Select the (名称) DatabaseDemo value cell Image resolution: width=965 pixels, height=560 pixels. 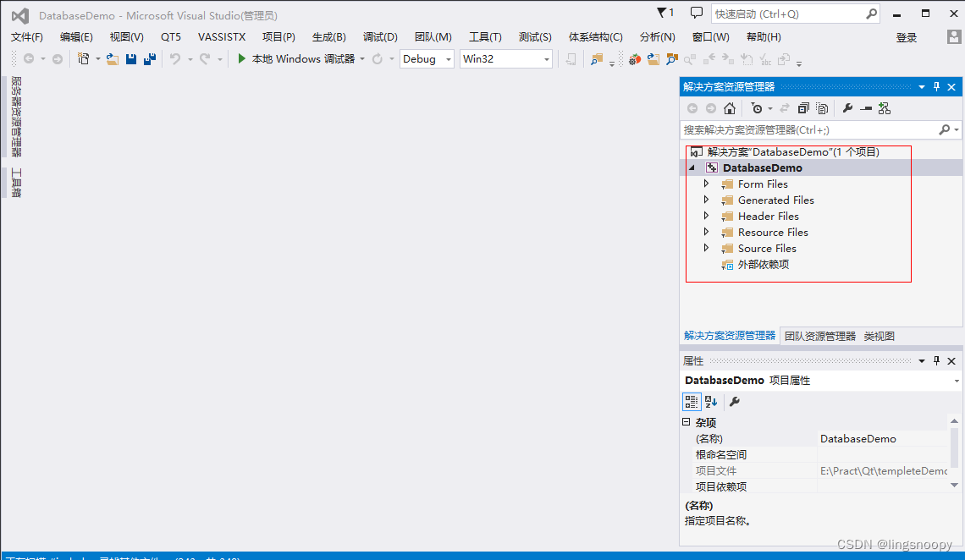point(882,438)
